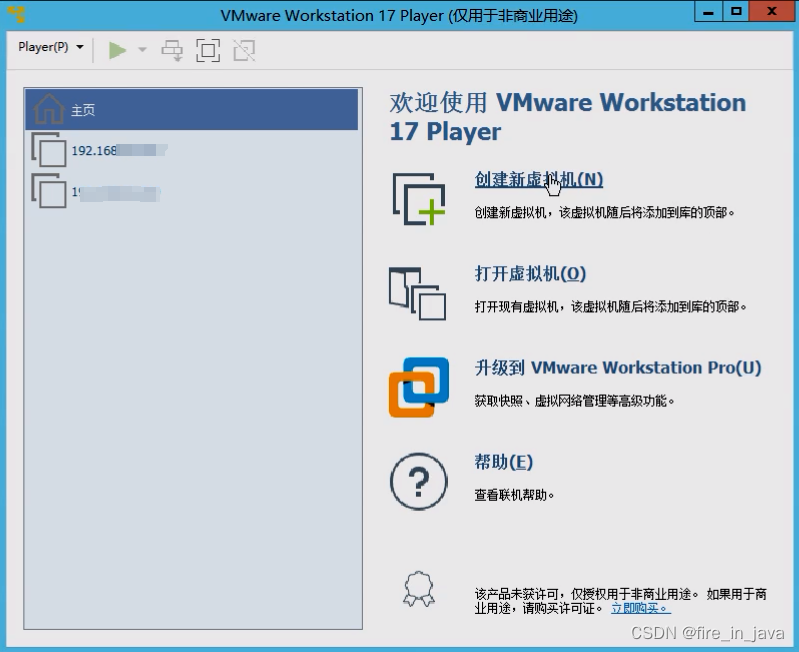Click the text 打开现有虚拟机，该虚拟机随后将添加到库的顶部

pos(610,307)
